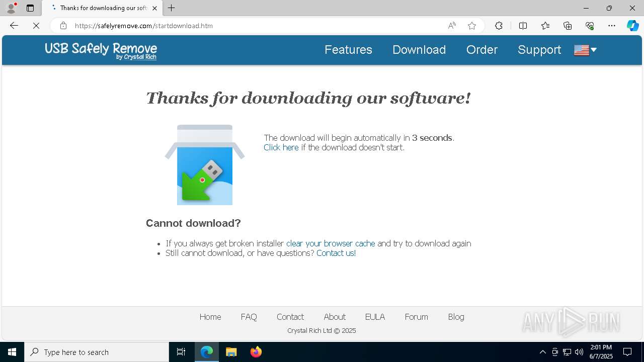The image size is (644, 362).
Task: Expand the US flag language dropdown
Action: click(x=585, y=50)
